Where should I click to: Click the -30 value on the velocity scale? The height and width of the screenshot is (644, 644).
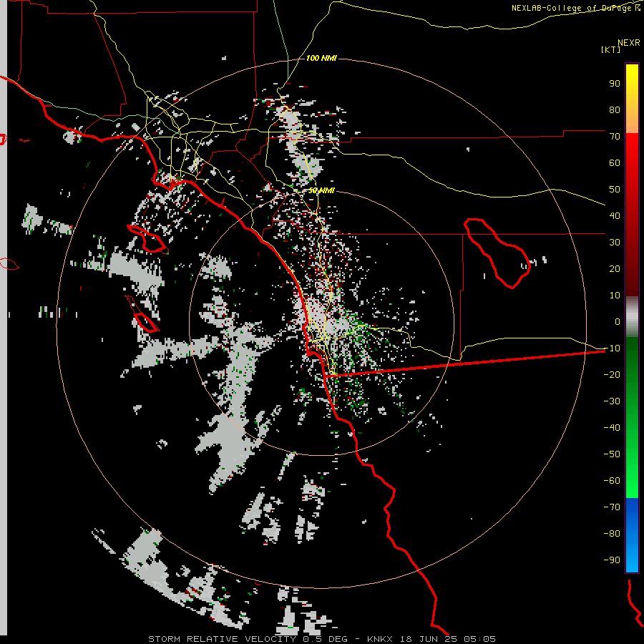612,401
